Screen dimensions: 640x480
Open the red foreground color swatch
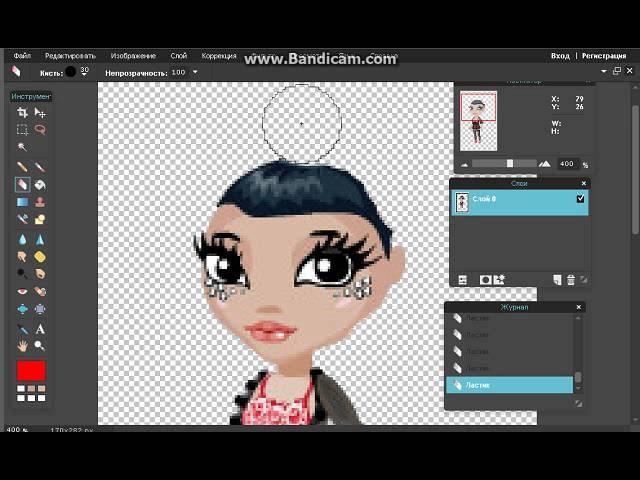[31, 371]
